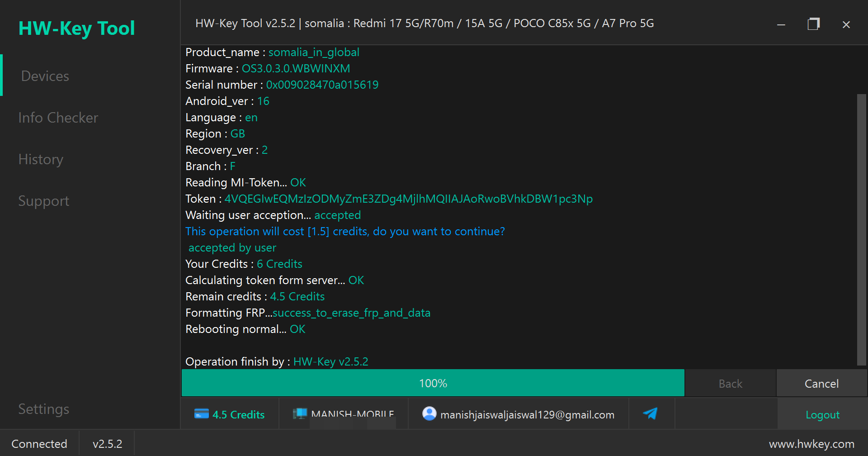
Task: Click the Back button
Action: pyautogui.click(x=731, y=384)
